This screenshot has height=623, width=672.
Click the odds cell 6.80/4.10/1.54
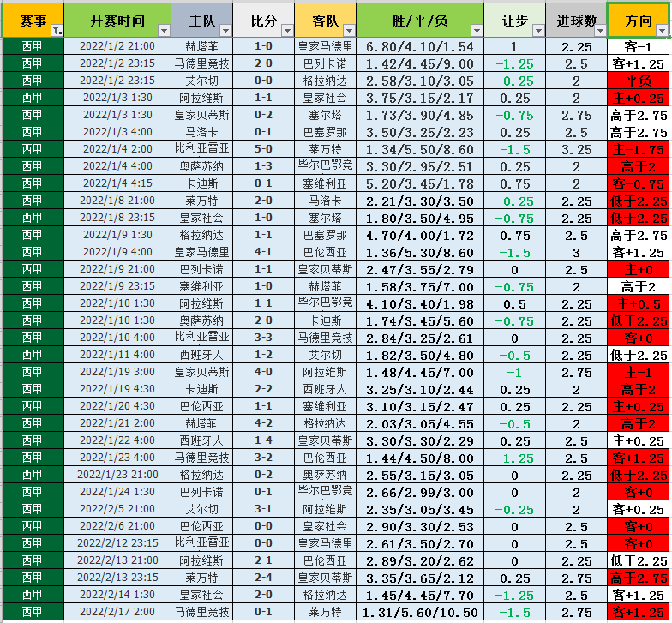point(420,46)
